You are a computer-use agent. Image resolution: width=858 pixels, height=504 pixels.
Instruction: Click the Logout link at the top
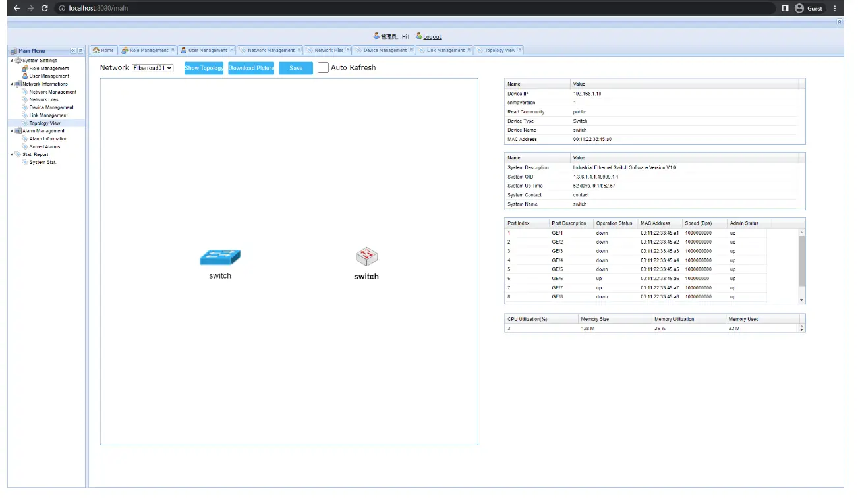[432, 36]
